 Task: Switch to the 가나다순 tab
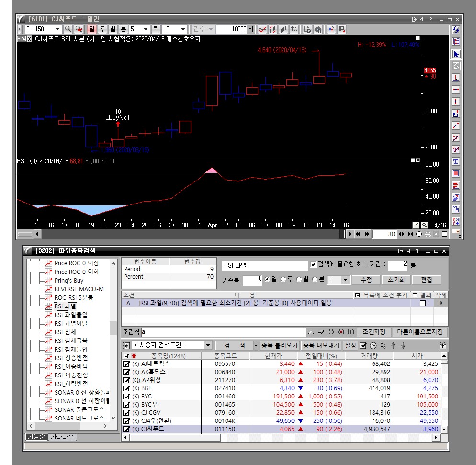63,437
